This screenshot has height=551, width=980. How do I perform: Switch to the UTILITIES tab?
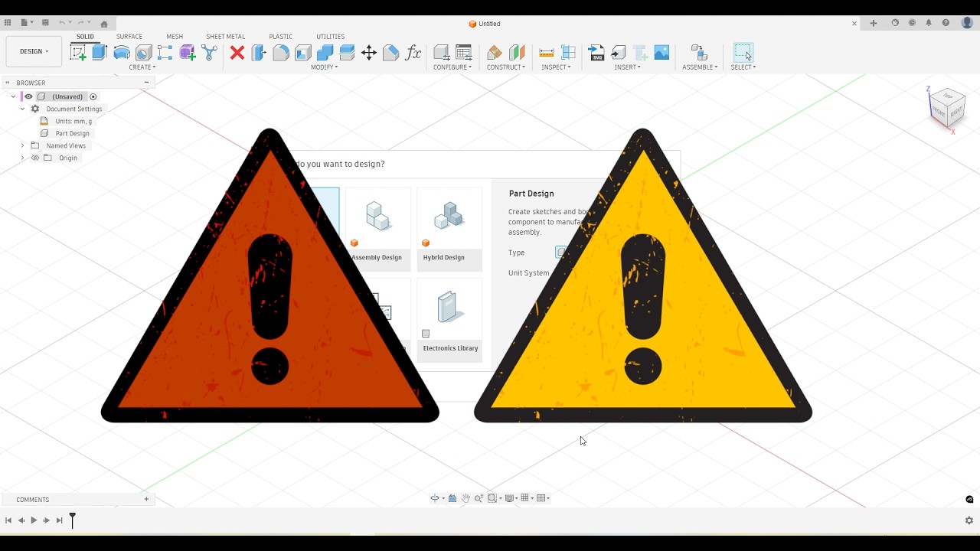click(330, 37)
